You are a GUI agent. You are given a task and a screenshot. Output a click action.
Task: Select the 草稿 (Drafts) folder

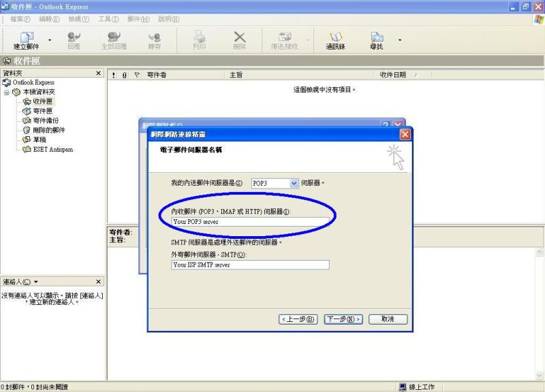pos(40,140)
